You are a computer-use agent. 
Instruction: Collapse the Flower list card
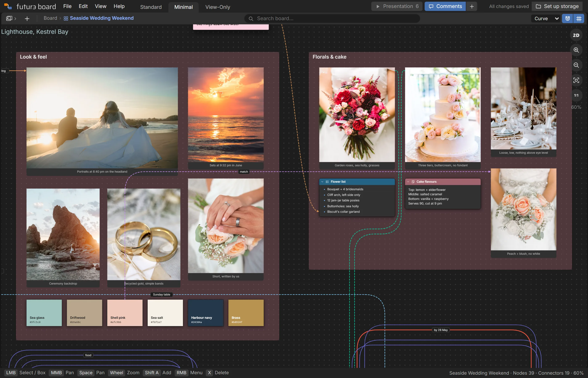click(322, 182)
